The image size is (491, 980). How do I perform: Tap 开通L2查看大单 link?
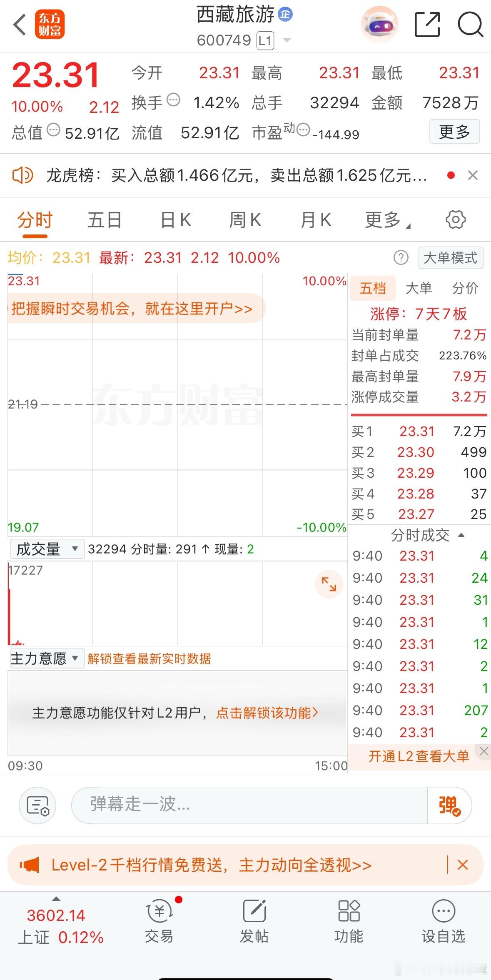coord(419,756)
